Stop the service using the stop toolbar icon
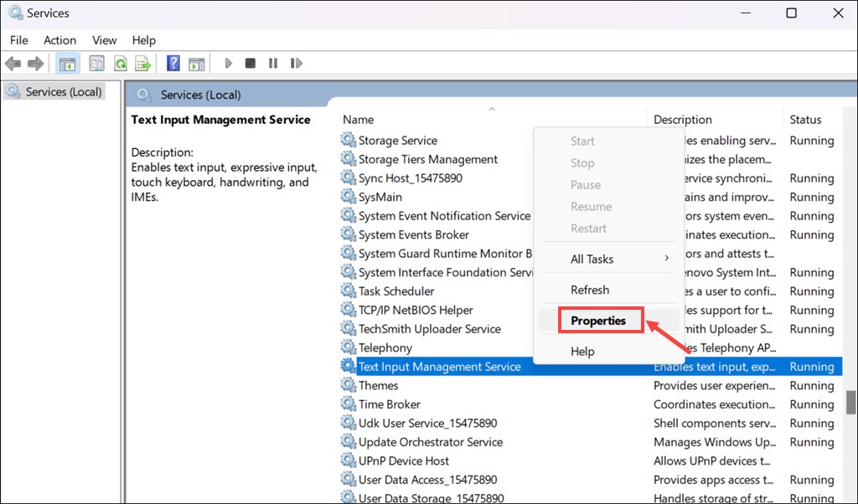The image size is (858, 504). point(250,63)
